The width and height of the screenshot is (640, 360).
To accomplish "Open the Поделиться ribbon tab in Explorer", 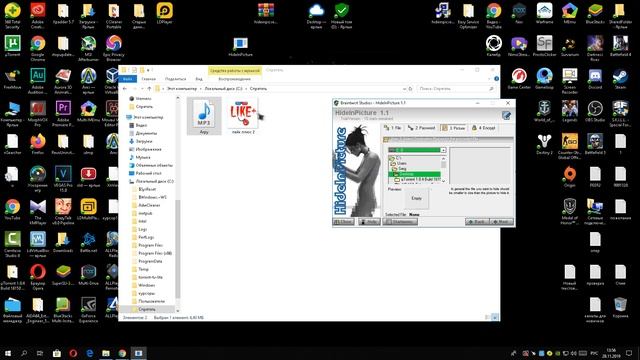I will tap(176, 79).
